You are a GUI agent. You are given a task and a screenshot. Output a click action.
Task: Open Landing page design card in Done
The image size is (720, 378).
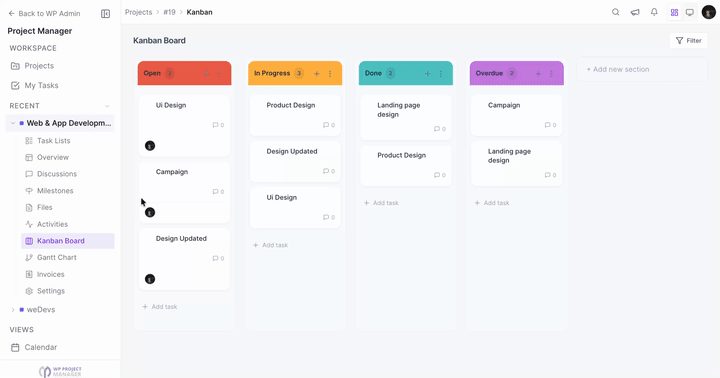pyautogui.click(x=406, y=117)
